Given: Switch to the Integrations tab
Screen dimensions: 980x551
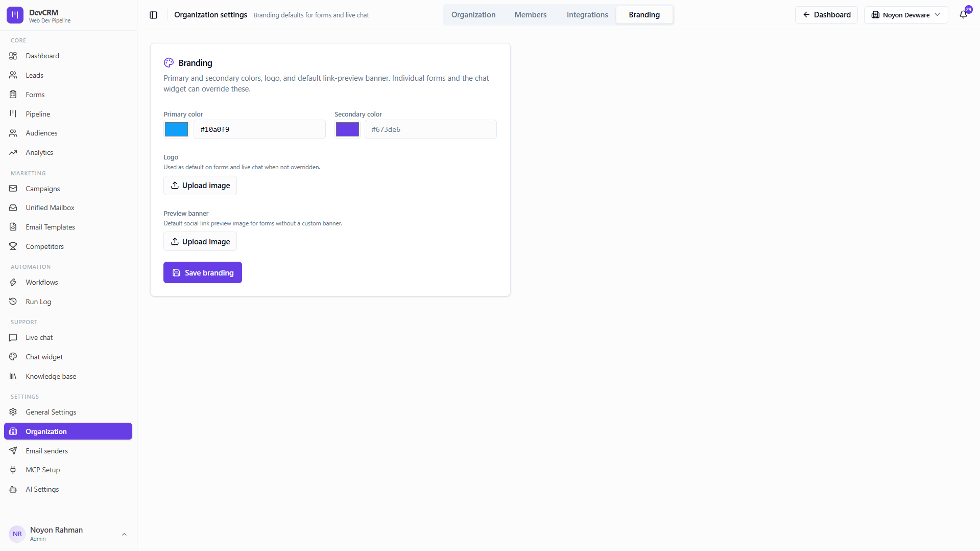Looking at the screenshot, I should 587,15.
